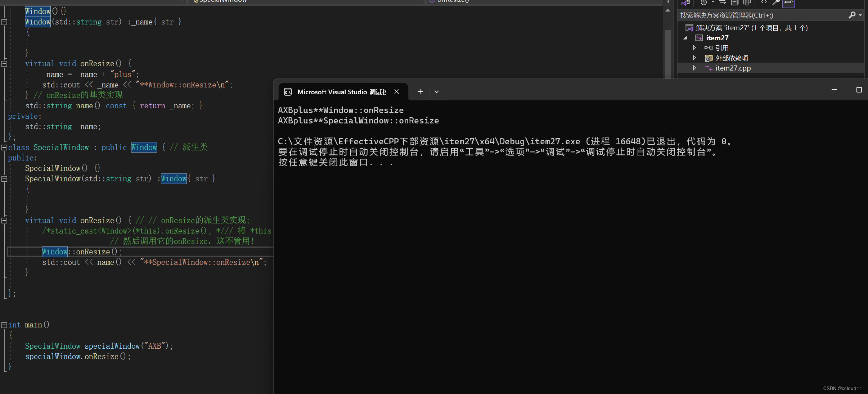
Task: Click the specialWindow.onResize() call in main
Action: click(78, 356)
